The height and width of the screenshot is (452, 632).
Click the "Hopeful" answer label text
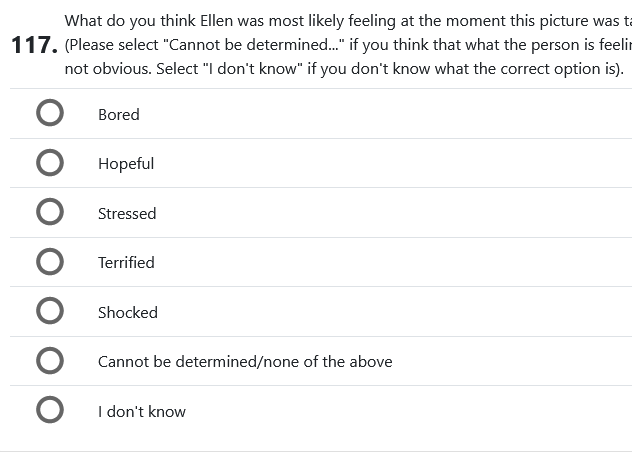click(x=126, y=164)
